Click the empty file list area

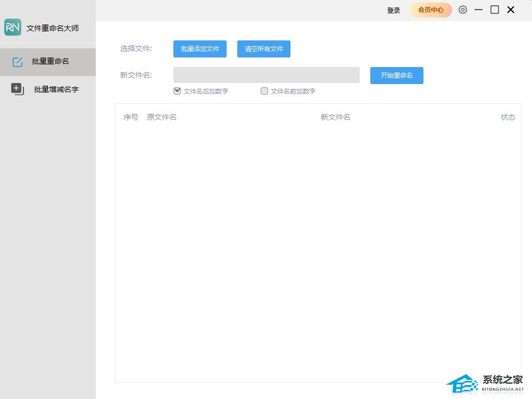318,250
